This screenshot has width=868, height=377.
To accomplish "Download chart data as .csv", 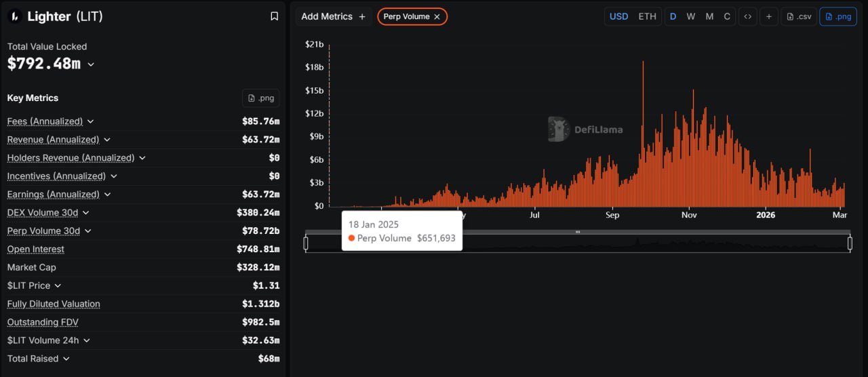I will [798, 16].
